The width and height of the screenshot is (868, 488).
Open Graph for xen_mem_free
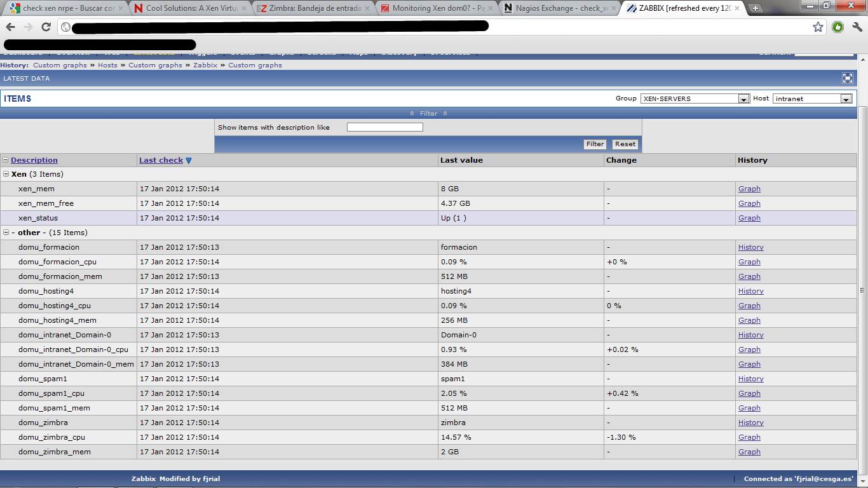[749, 203]
